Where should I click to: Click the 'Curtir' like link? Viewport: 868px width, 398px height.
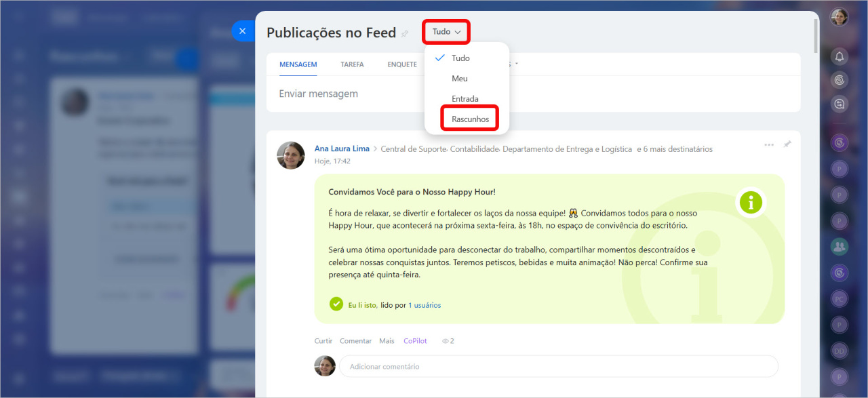(x=323, y=341)
